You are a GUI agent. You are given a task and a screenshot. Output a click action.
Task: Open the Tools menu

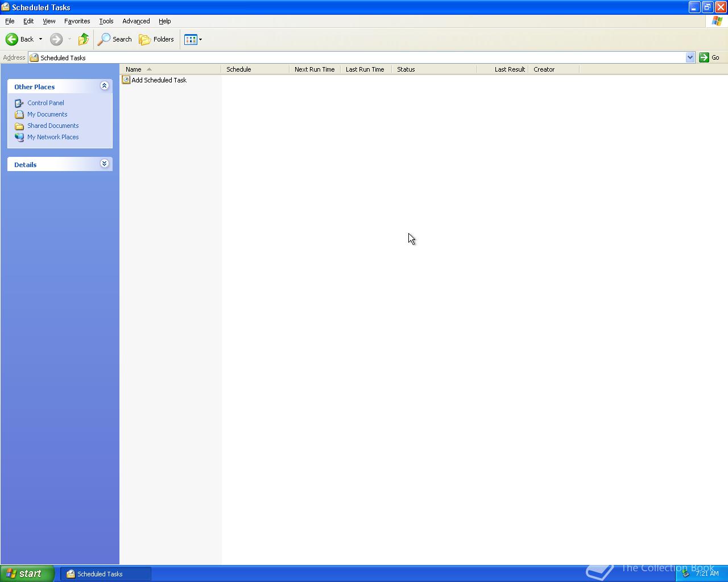[x=106, y=21]
